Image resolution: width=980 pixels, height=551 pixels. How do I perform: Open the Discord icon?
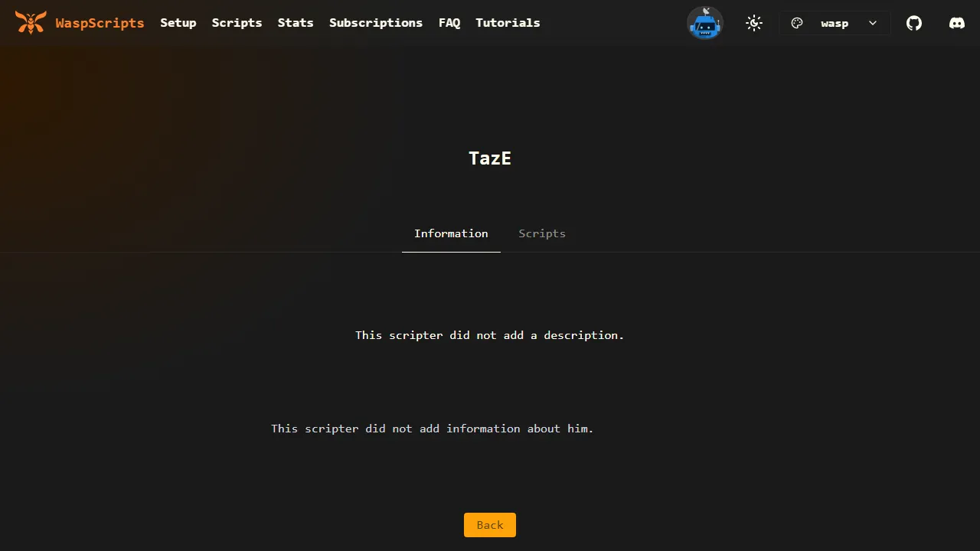956,23
